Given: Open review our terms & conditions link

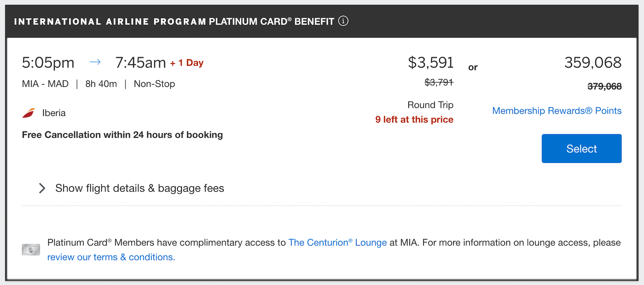Looking at the screenshot, I should pyautogui.click(x=110, y=257).
